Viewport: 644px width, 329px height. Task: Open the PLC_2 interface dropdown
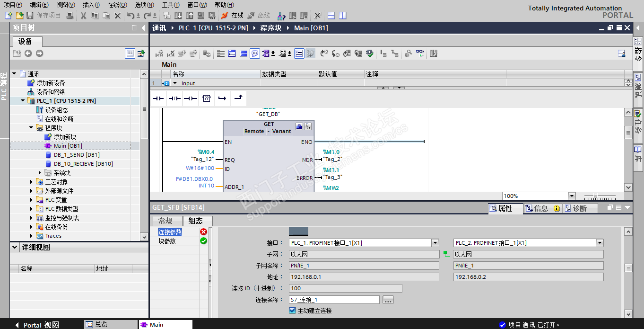tap(600, 243)
